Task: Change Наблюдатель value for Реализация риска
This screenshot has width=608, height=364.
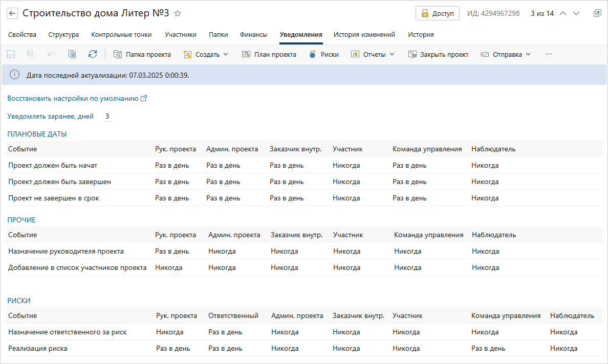Action: (563, 348)
